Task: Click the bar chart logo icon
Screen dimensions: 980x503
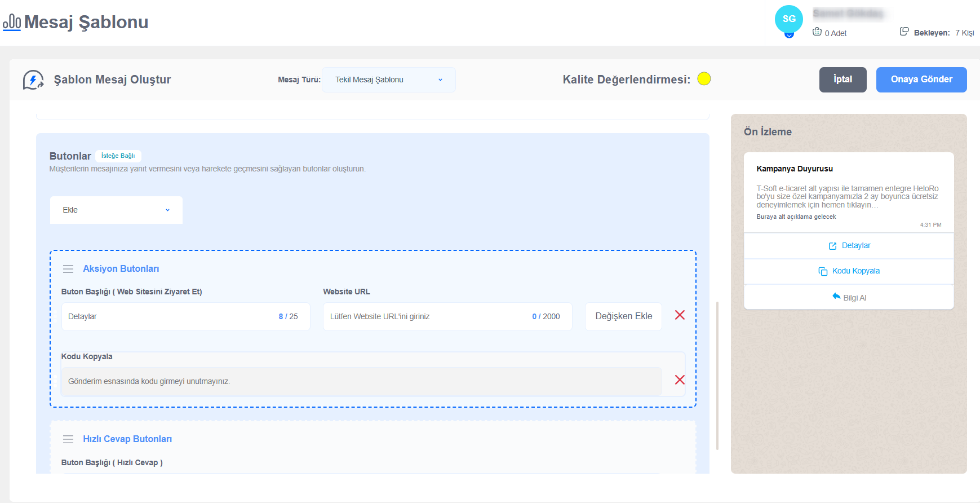Action: tap(12, 22)
